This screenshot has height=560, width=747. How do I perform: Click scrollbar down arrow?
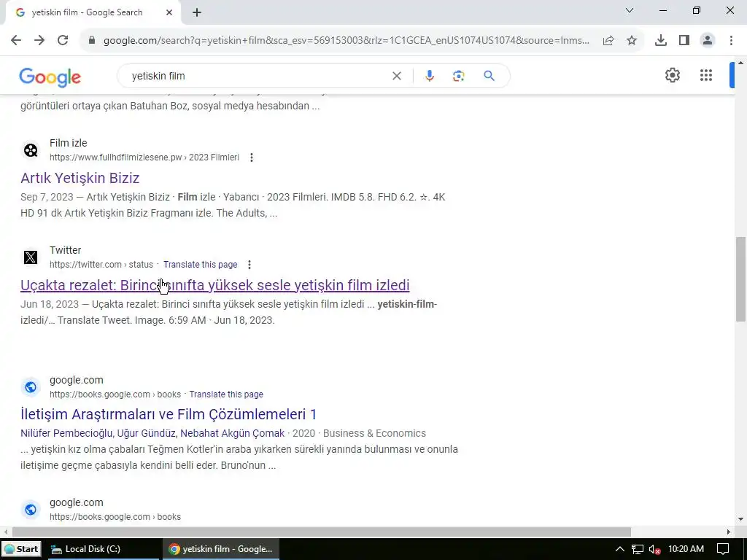740,519
